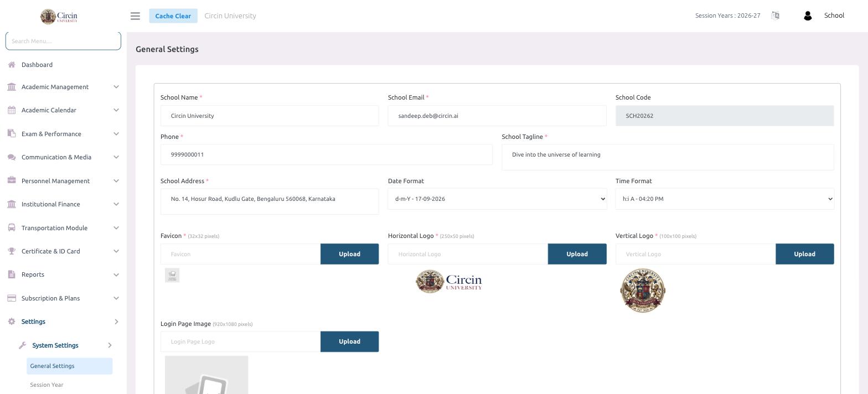Viewport: 868px width, 394px height.
Task: Focus the Search Menu field
Action: 63,40
